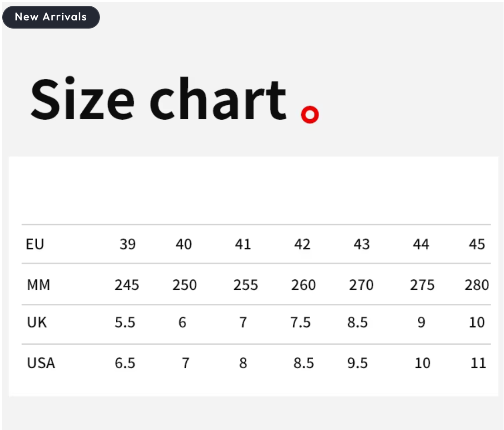The height and width of the screenshot is (430, 504).
Task: Click UK size 9 cell
Action: click(x=421, y=322)
